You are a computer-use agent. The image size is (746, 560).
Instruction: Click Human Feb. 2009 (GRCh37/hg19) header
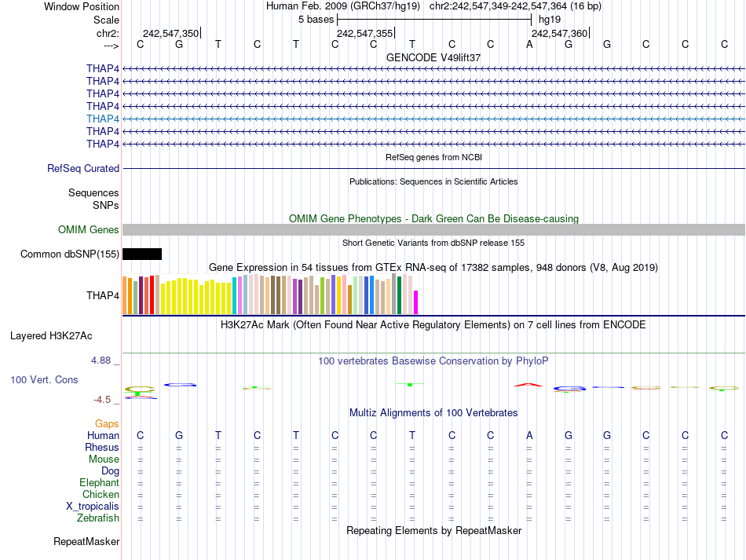343,6
